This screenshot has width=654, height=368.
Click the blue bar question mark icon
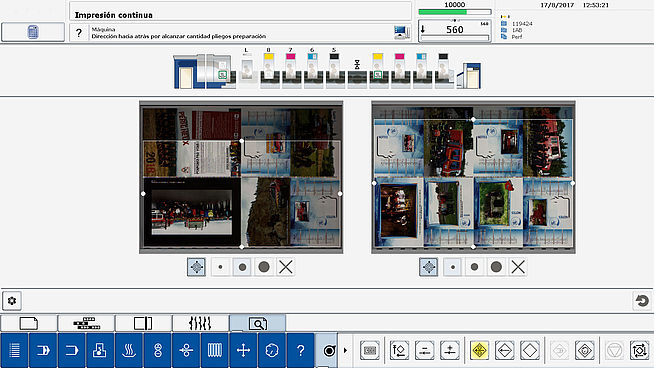300,350
